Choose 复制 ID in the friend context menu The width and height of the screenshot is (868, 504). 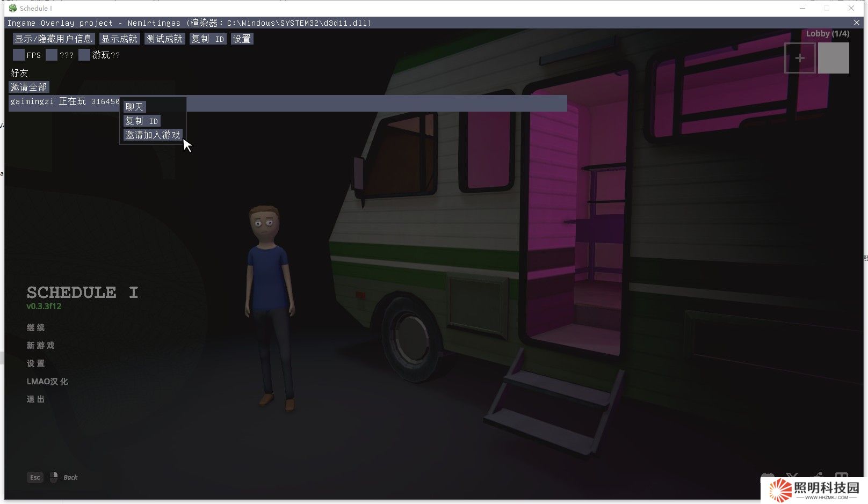pyautogui.click(x=142, y=121)
